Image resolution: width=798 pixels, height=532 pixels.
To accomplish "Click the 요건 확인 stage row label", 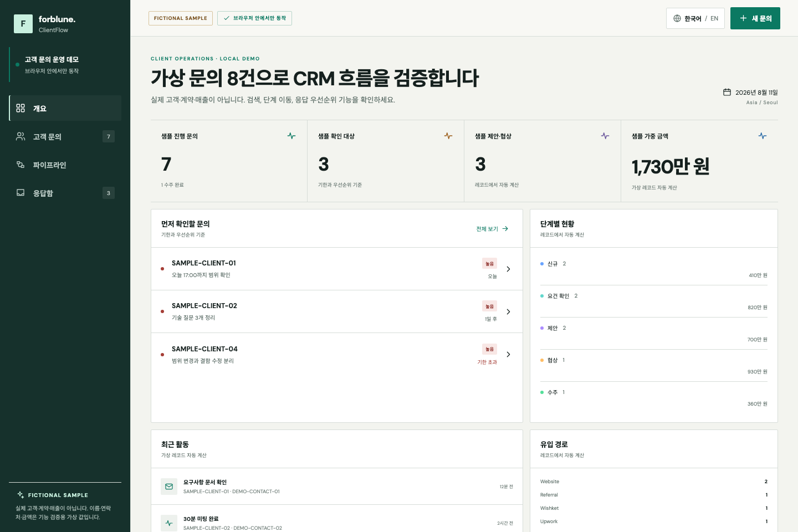I will [x=558, y=296].
